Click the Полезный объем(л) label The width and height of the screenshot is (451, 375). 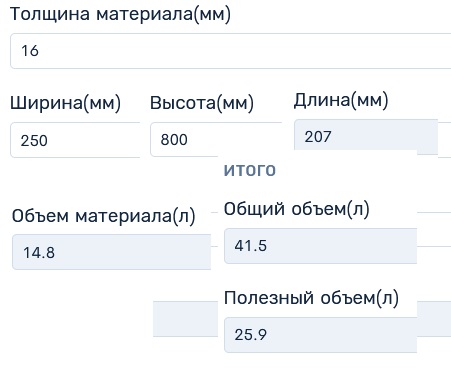[311, 298]
